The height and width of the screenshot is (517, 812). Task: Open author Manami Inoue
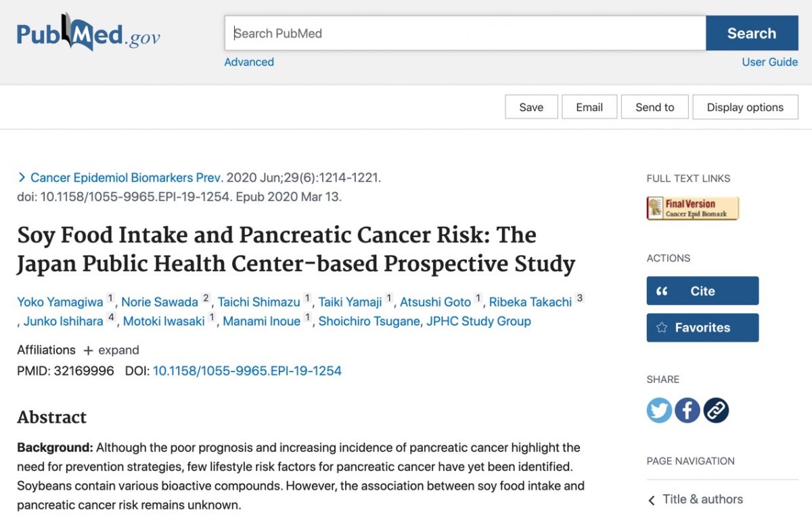tap(261, 321)
